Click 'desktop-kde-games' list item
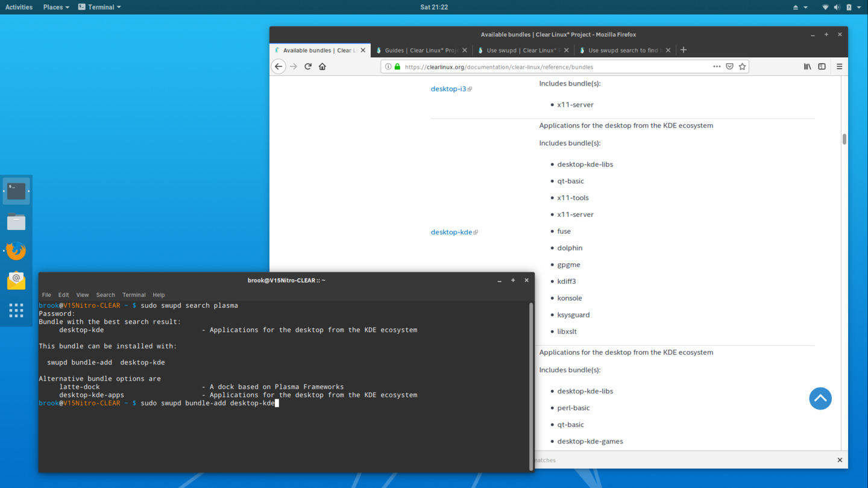 click(590, 442)
